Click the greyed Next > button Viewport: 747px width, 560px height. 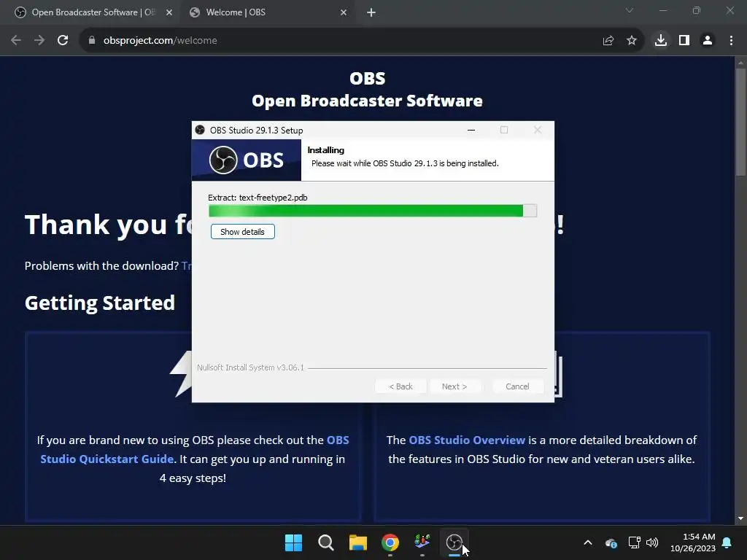click(454, 386)
